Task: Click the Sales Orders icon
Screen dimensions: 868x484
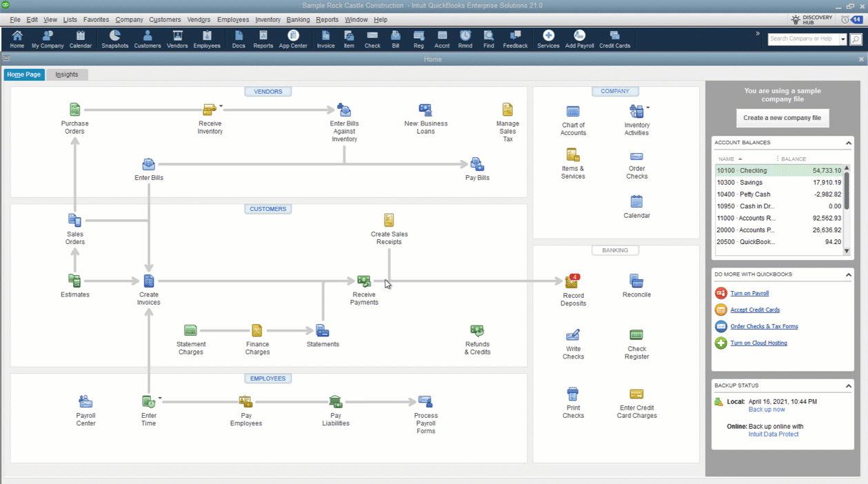Action: [x=74, y=220]
